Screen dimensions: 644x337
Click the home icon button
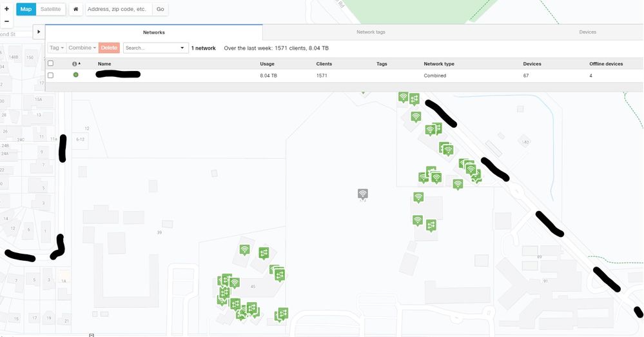(76, 10)
